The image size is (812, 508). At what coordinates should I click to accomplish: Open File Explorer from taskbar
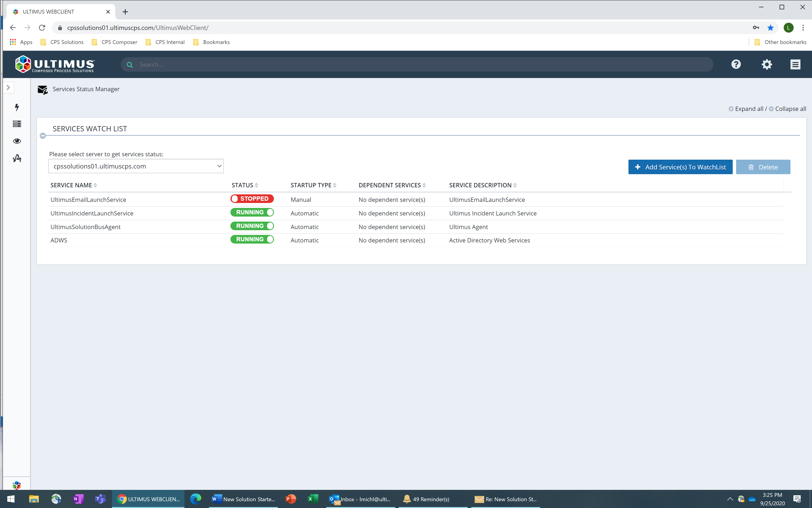pyautogui.click(x=34, y=499)
